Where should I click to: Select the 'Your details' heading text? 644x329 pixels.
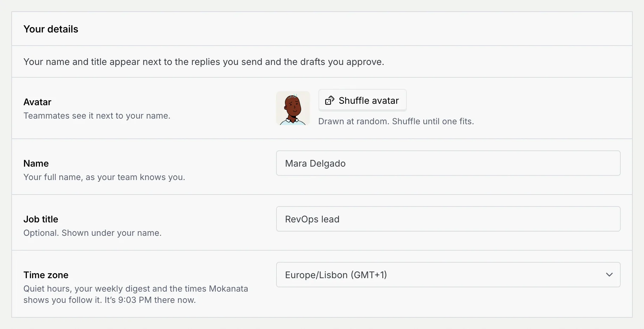[x=51, y=29]
